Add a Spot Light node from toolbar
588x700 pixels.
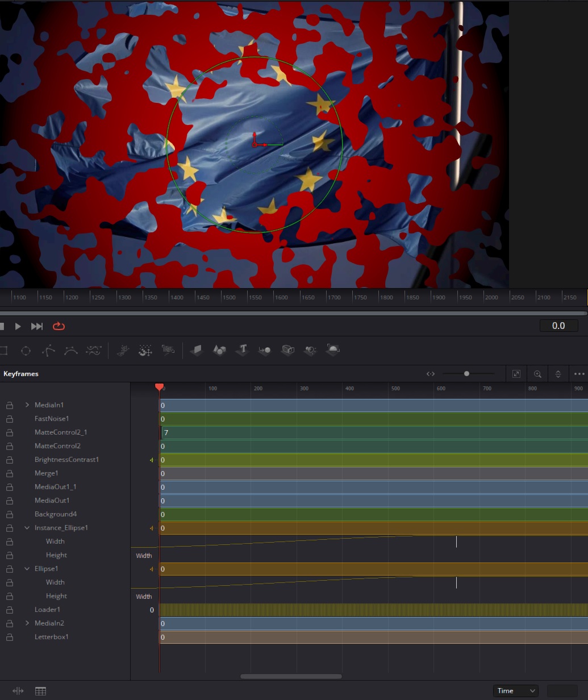[x=310, y=350]
